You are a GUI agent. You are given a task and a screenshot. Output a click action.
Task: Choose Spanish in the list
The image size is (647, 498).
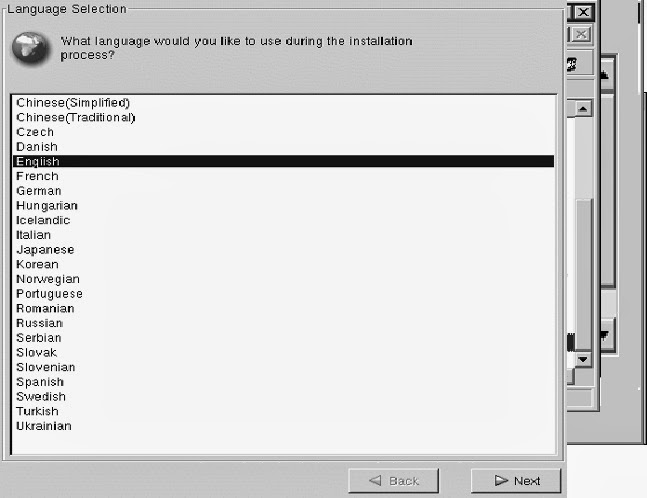(283, 382)
